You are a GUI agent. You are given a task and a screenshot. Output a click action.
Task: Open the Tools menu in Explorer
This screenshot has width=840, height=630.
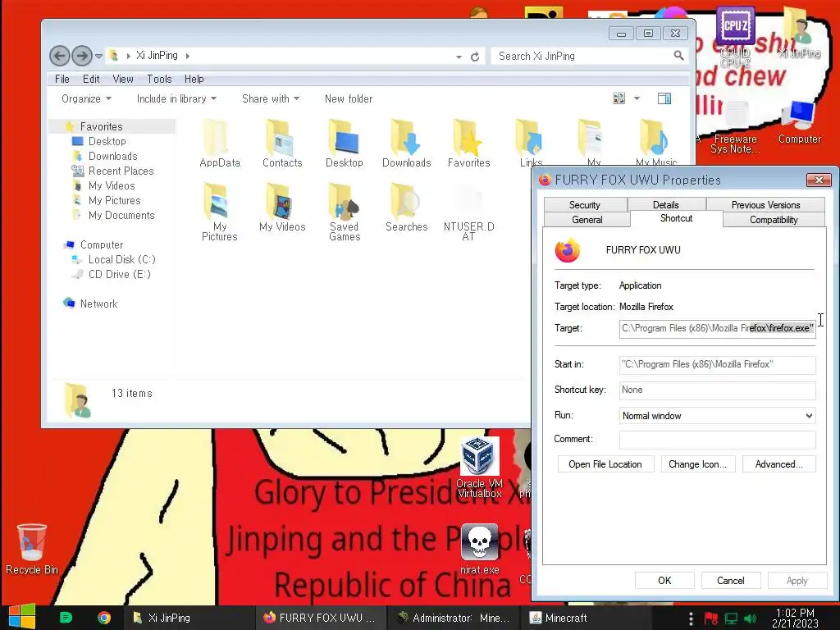(159, 79)
